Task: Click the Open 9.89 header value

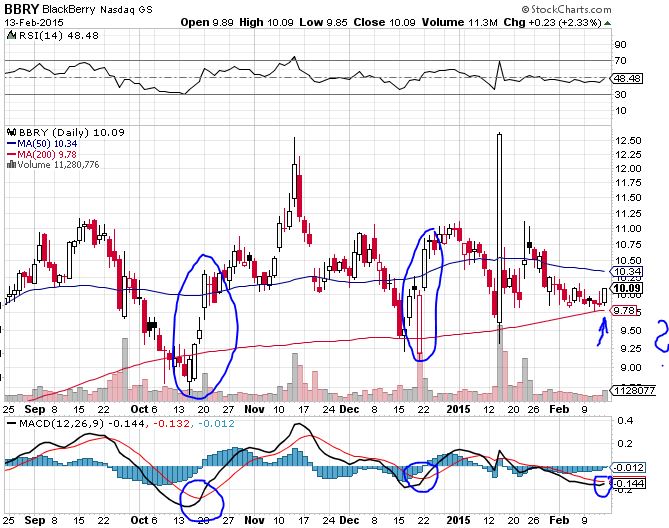Action: point(207,22)
